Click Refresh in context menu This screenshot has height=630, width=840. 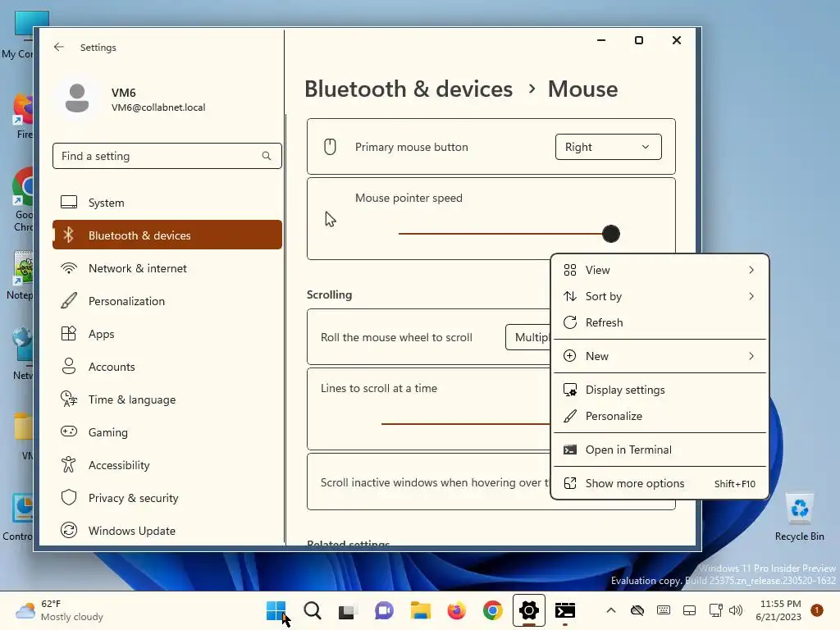point(660,322)
